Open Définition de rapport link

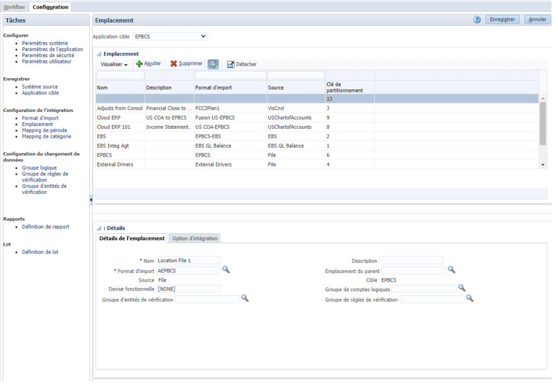(46, 227)
